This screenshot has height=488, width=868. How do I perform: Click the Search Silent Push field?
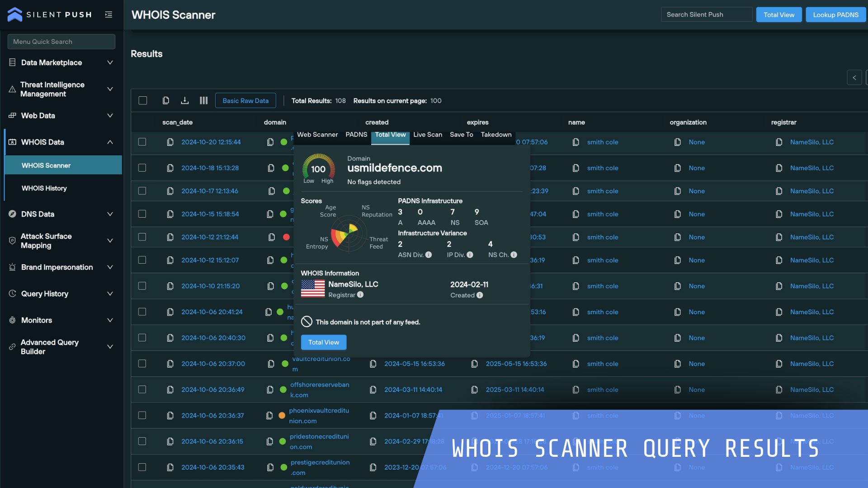point(707,14)
